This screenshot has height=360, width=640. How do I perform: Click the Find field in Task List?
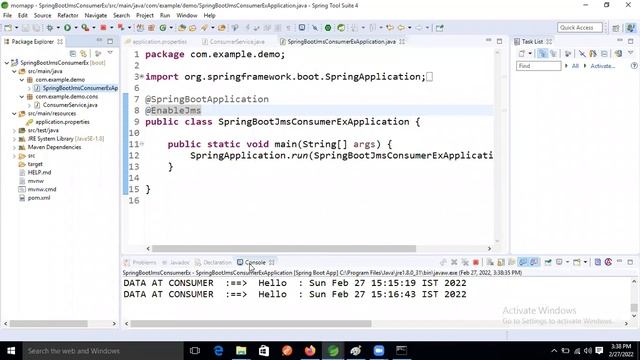(538, 66)
